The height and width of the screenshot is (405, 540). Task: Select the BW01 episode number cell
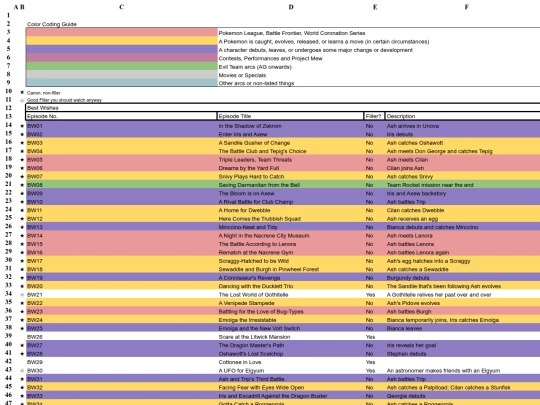[x=122, y=126]
